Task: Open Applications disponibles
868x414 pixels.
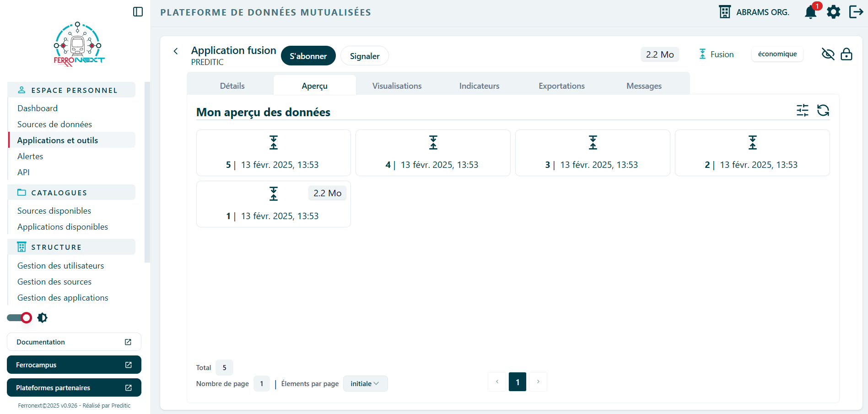Action: click(x=63, y=226)
